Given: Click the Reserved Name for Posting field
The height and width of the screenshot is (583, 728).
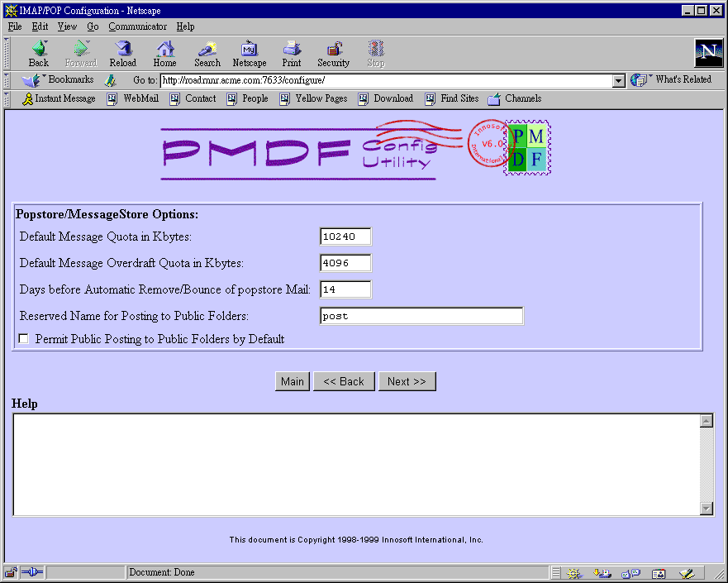Looking at the screenshot, I should (421, 316).
